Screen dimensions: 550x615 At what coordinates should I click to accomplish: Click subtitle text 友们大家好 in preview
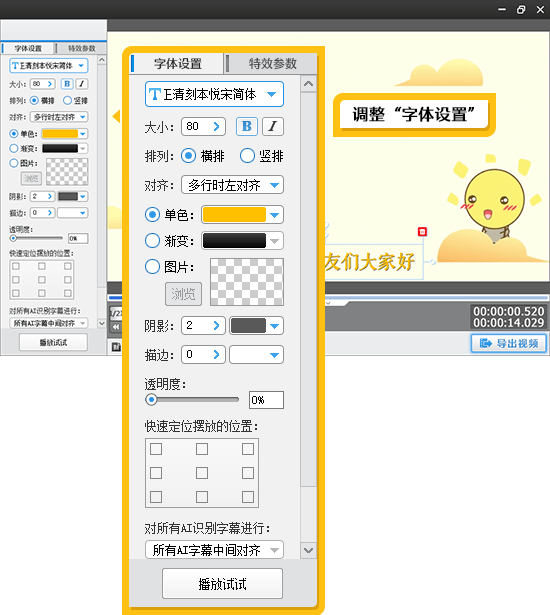(x=369, y=262)
